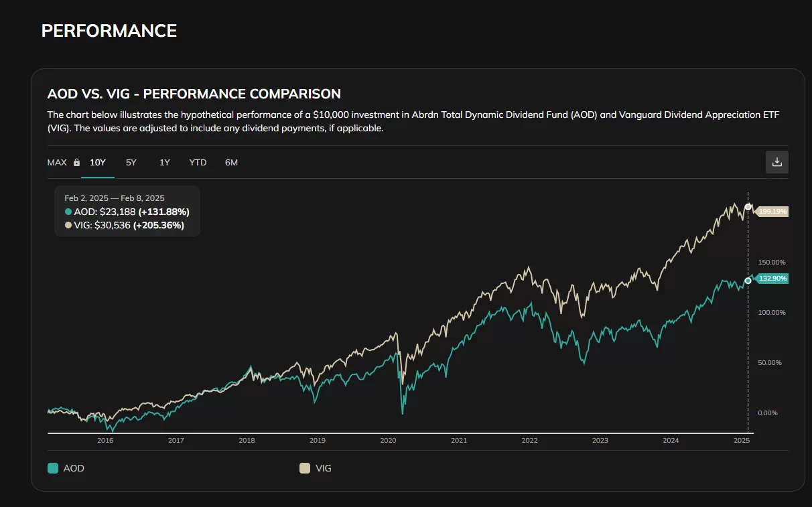Select the 10Y time range tab
The width and height of the screenshot is (812, 507).
click(98, 163)
